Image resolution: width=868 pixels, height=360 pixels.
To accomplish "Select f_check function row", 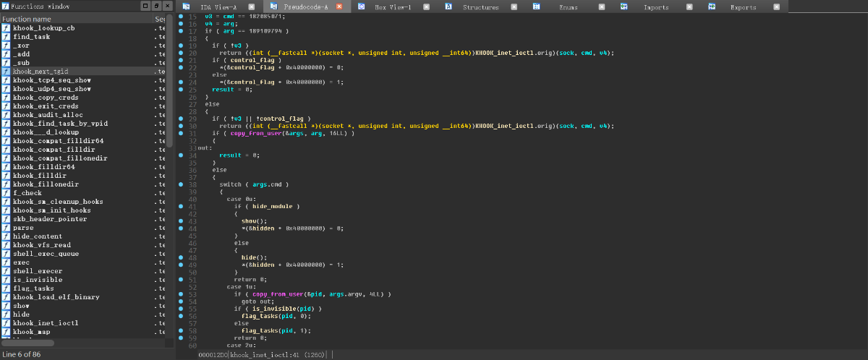I will pyautogui.click(x=83, y=193).
